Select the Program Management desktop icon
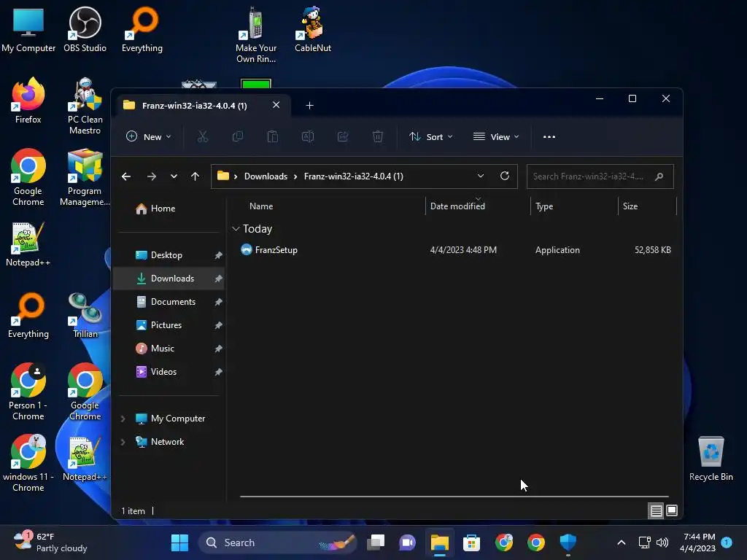The image size is (747, 560). tap(85, 178)
